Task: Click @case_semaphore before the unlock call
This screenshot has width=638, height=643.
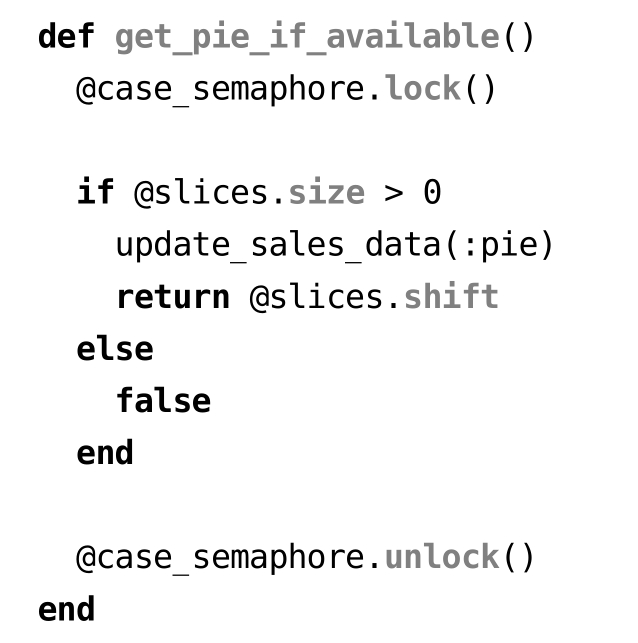Action: pos(220,557)
